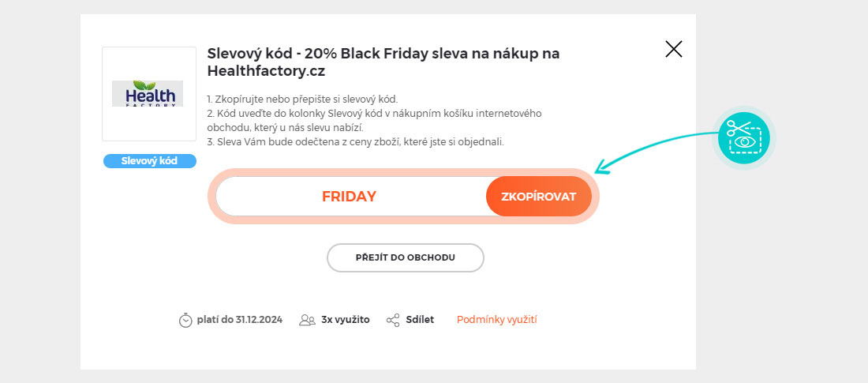Click the "Sdílet" share label

coord(420,320)
